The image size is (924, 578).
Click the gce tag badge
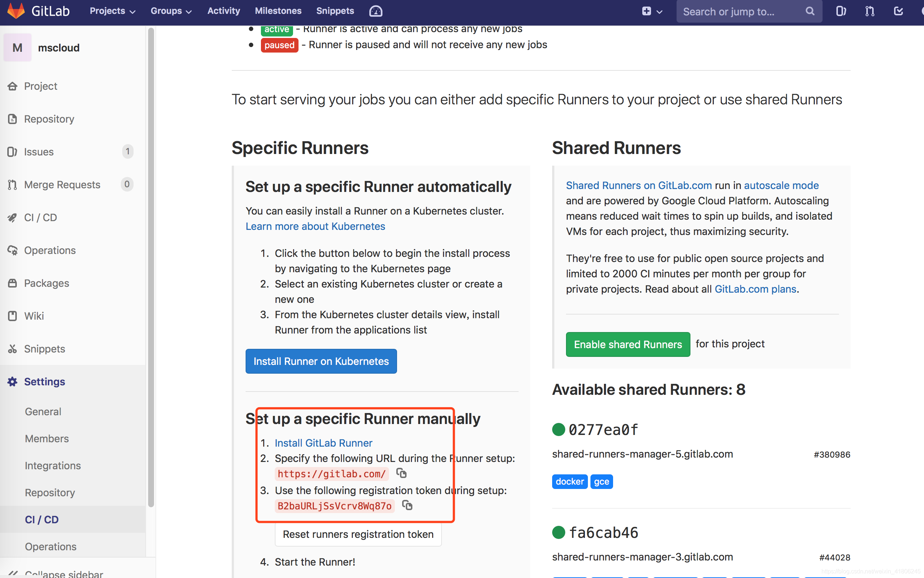click(601, 482)
